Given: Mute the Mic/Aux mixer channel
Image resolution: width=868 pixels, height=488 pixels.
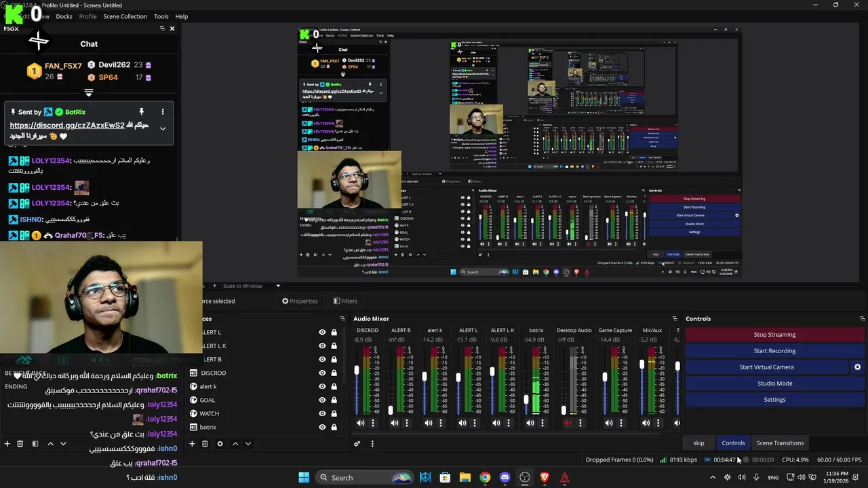Looking at the screenshot, I should point(646,423).
